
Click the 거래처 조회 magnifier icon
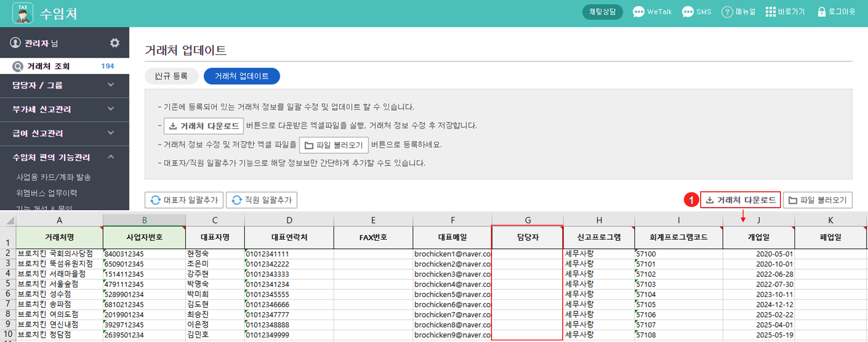pyautogui.click(x=18, y=66)
